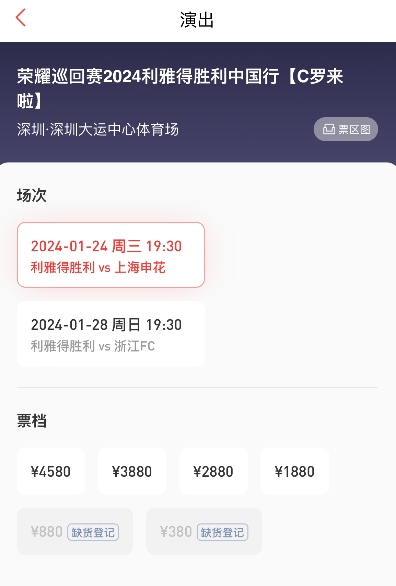Click the 演出 page title
The width and height of the screenshot is (396, 586).
pos(197,19)
